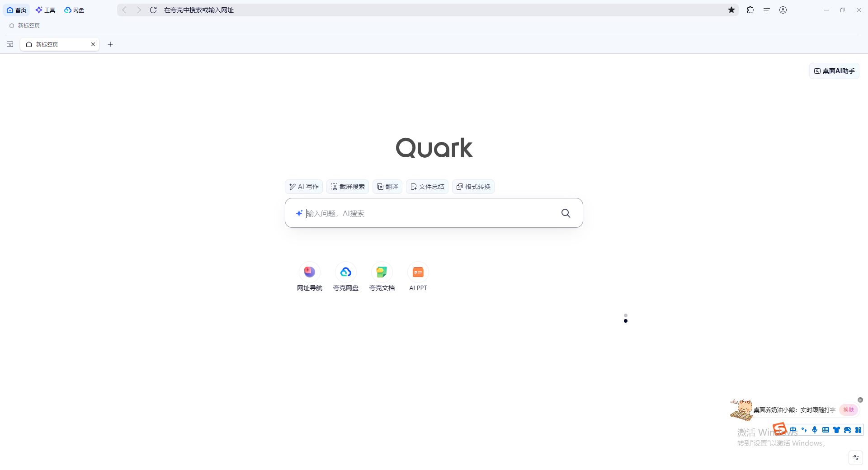Open the 新标签页 bookmark bar entry
The width and height of the screenshot is (868, 470).
pyautogui.click(x=24, y=26)
